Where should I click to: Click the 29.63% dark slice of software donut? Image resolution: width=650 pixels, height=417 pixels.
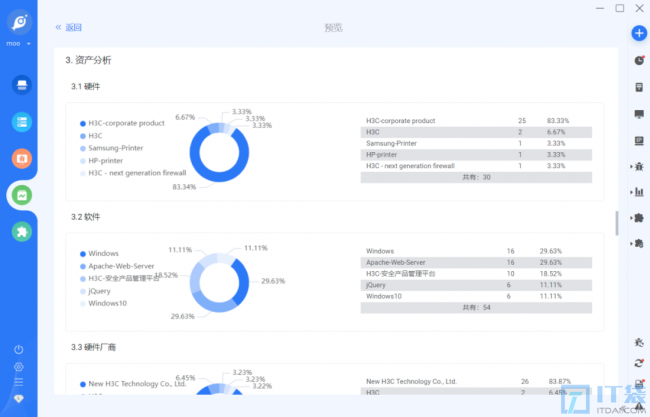[242, 282]
